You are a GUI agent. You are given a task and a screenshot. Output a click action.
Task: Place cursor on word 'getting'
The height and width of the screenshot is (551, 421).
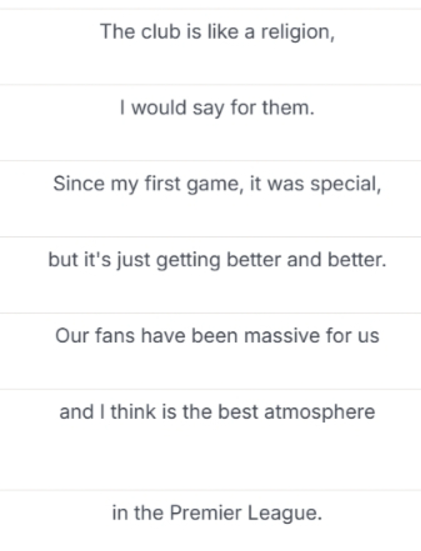(188, 261)
